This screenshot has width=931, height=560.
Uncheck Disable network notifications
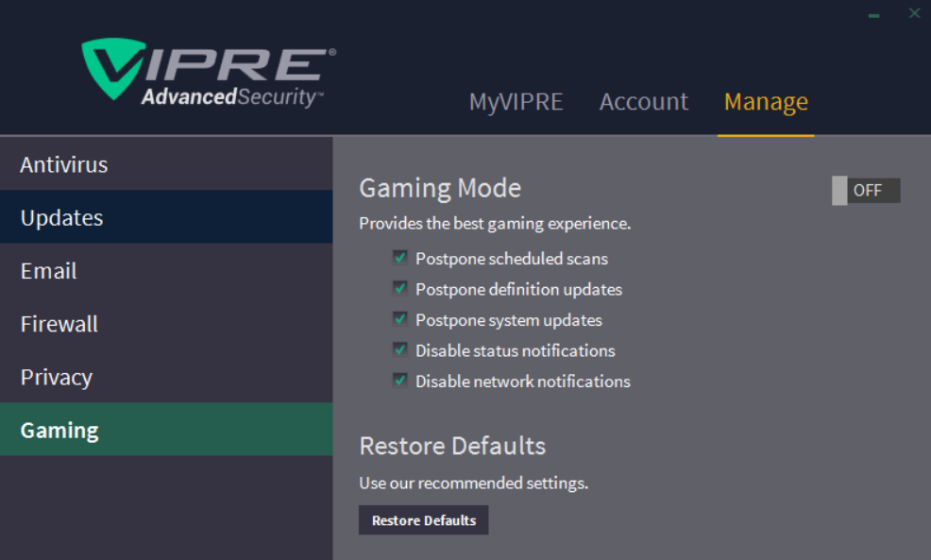point(400,380)
